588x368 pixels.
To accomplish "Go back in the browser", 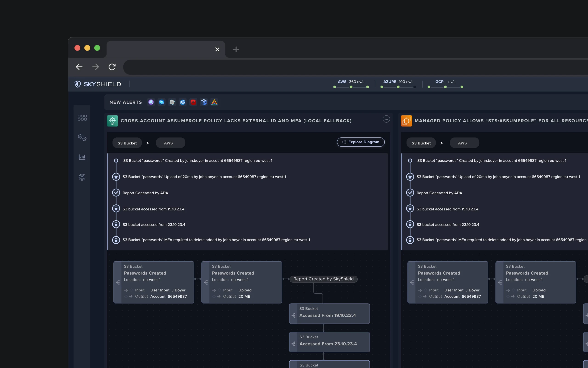I will coord(79,67).
